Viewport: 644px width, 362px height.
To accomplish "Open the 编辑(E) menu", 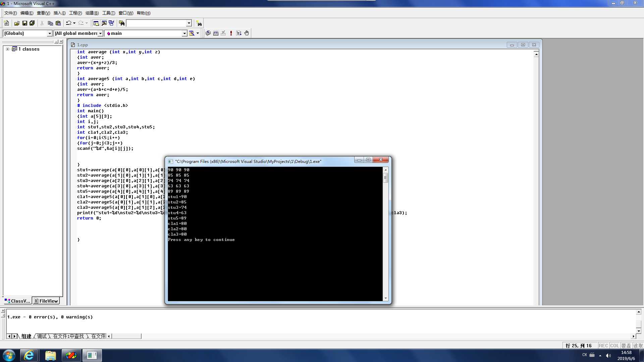I will pos(27,13).
